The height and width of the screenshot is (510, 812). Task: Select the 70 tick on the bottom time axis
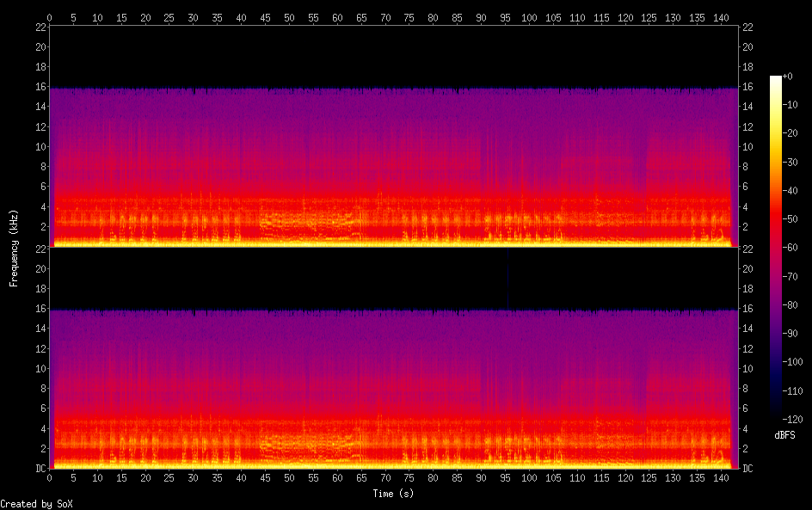[x=385, y=477]
